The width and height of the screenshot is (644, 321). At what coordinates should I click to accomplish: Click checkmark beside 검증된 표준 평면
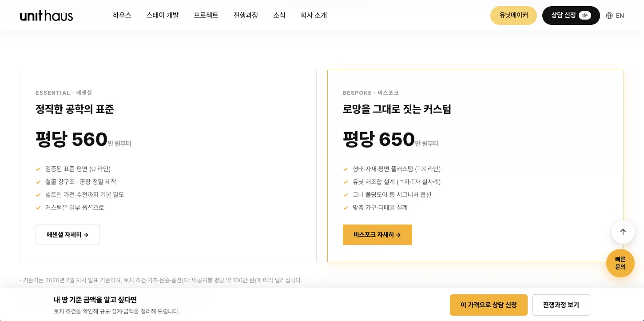(x=38, y=169)
